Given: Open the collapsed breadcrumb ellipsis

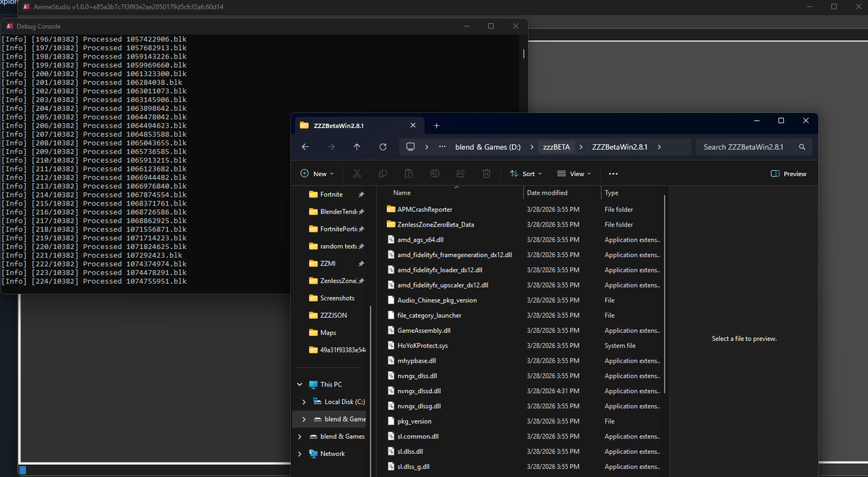Looking at the screenshot, I should pyautogui.click(x=442, y=147).
